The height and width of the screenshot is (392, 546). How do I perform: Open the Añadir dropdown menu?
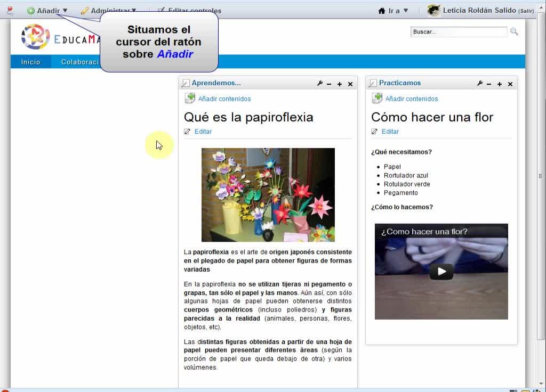point(48,11)
